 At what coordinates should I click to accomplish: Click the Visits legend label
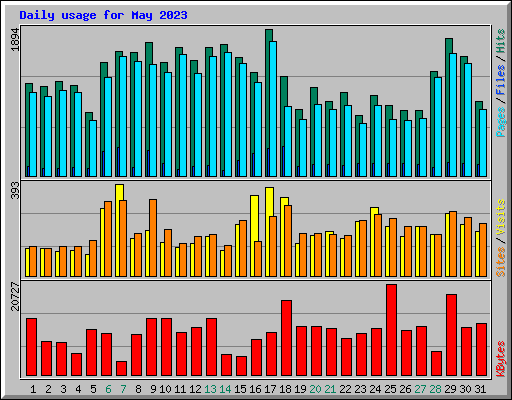click(501, 218)
